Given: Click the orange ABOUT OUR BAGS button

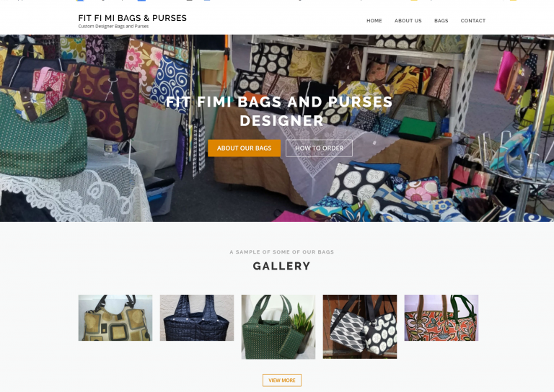Looking at the screenshot, I should pyautogui.click(x=244, y=148).
